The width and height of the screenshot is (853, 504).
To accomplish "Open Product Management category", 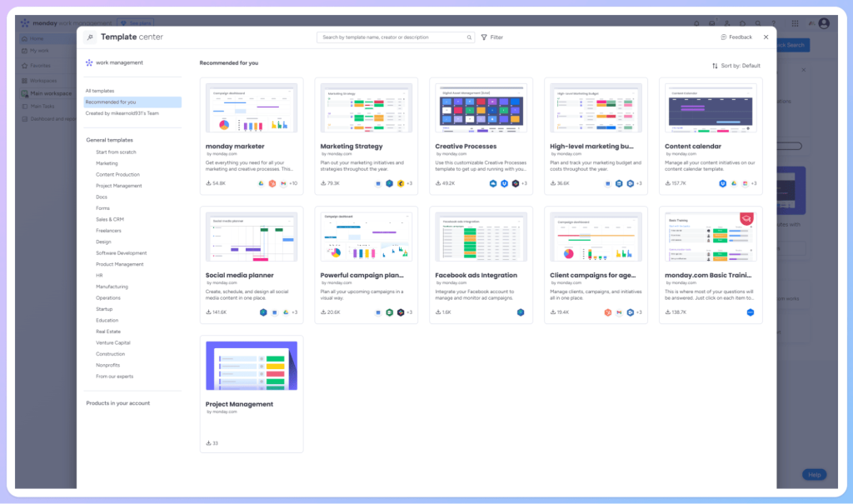I will 120,265.
